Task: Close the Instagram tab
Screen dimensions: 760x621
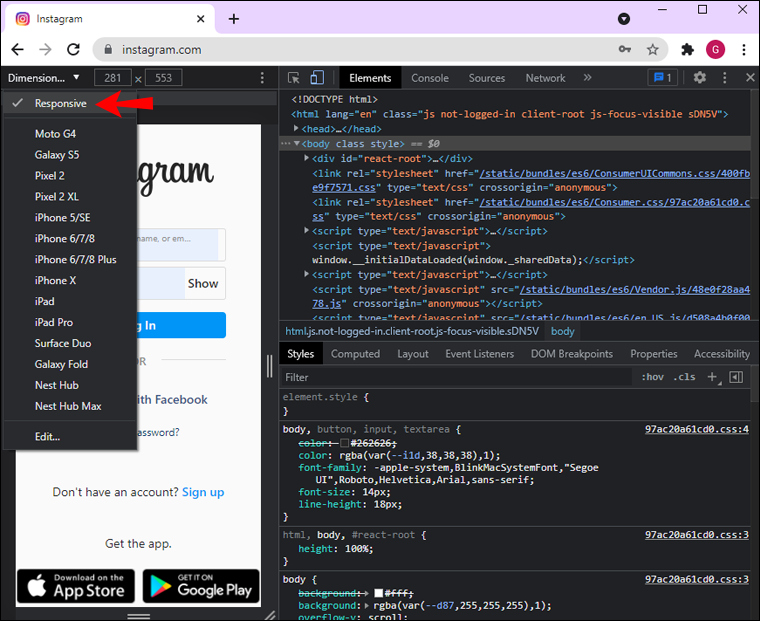Action: [201, 19]
